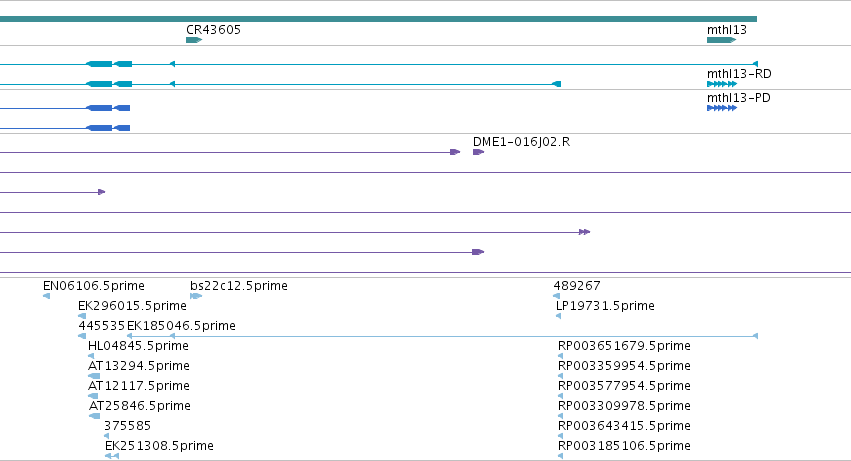
Task: Click the CR43605 gene arrow glyph
Action: click(194, 40)
